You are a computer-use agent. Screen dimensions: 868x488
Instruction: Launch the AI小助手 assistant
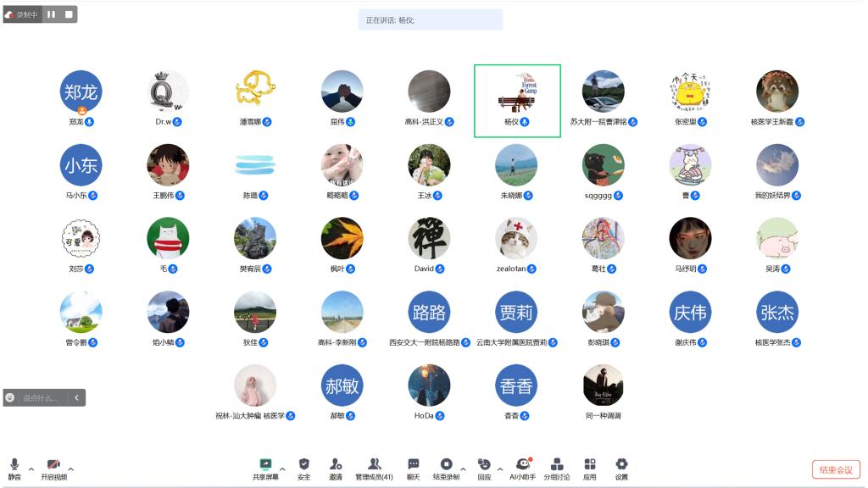523,469
